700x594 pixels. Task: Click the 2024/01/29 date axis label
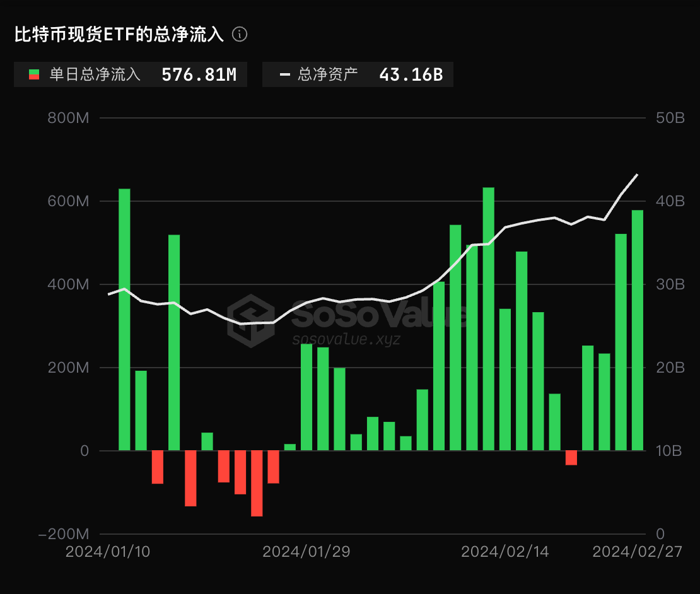306,552
